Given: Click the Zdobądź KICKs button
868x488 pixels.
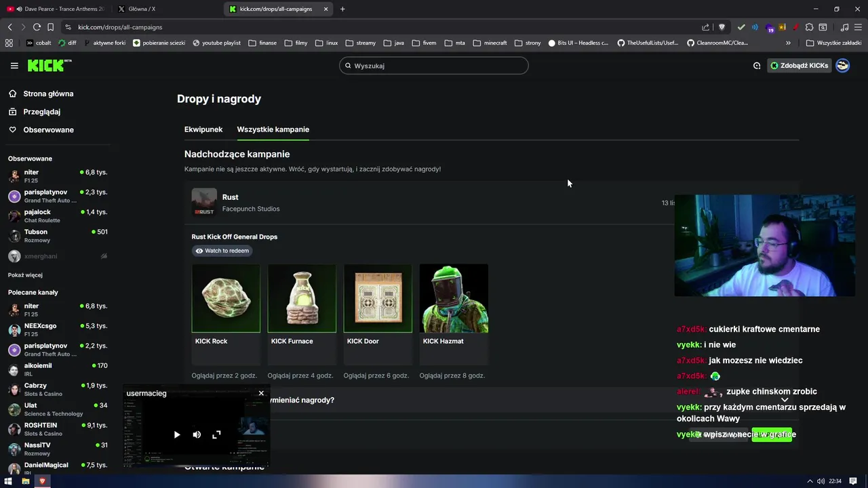Looking at the screenshot, I should [x=800, y=66].
